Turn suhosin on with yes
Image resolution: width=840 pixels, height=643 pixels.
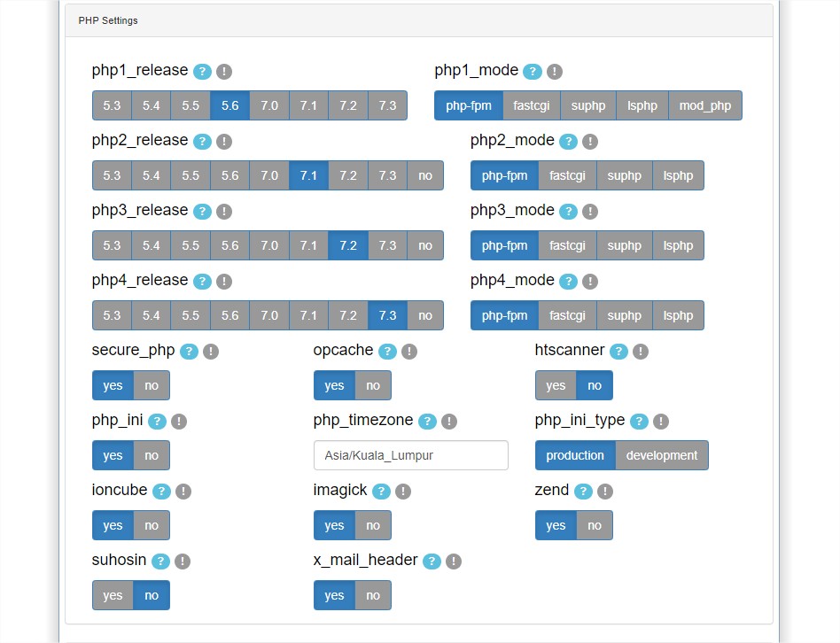pos(113,595)
